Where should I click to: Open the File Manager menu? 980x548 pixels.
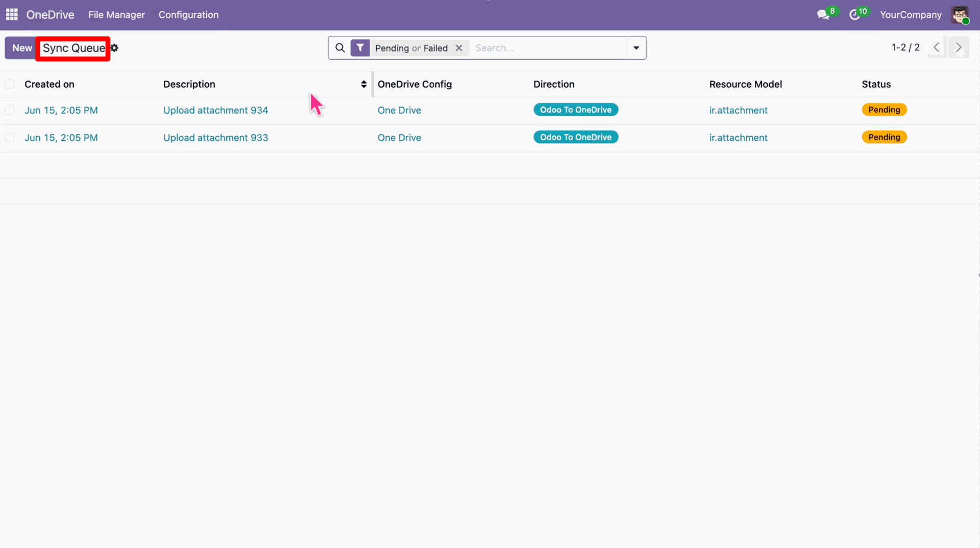[x=116, y=15]
